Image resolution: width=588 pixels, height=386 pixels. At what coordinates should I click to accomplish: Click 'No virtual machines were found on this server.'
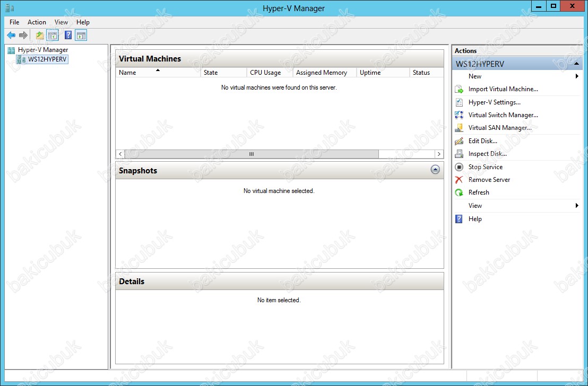(279, 87)
